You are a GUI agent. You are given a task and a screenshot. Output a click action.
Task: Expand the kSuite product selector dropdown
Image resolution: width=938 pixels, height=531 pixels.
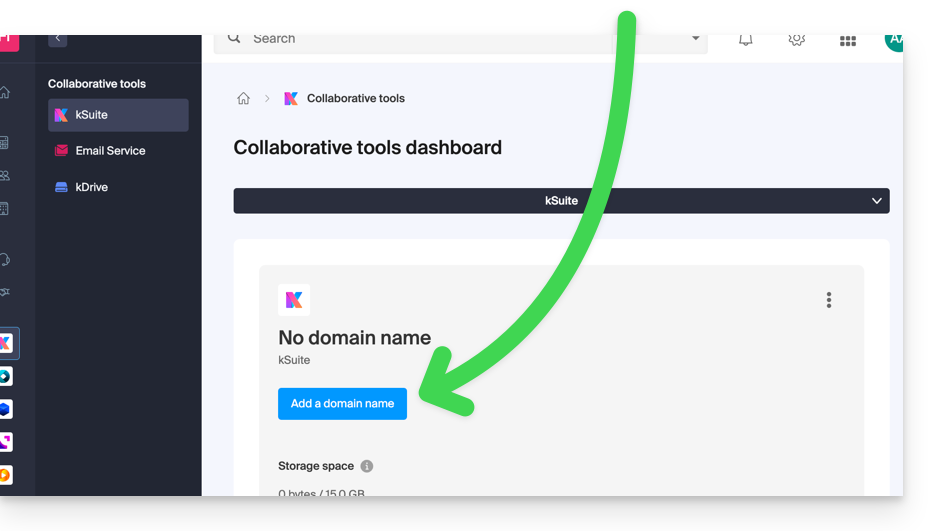click(x=876, y=201)
